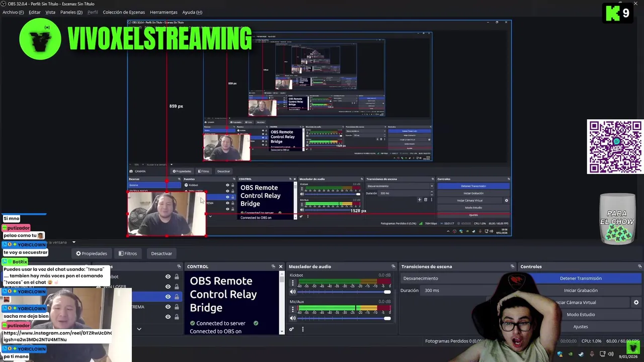Toggle eye icon on the highlighted source row

[x=168, y=297]
